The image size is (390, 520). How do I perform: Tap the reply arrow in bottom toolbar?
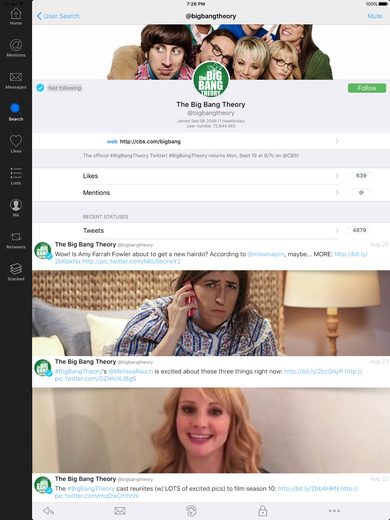pyautogui.click(x=49, y=510)
